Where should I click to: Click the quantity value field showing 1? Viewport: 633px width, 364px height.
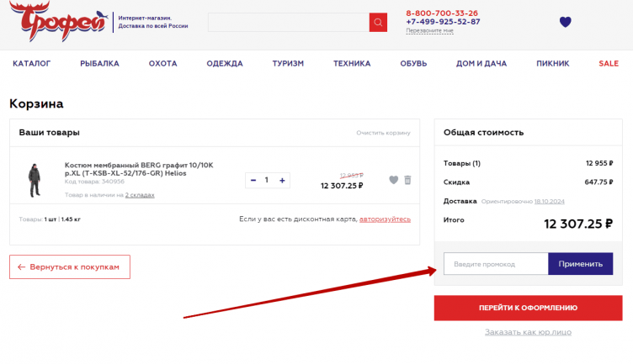tap(267, 180)
